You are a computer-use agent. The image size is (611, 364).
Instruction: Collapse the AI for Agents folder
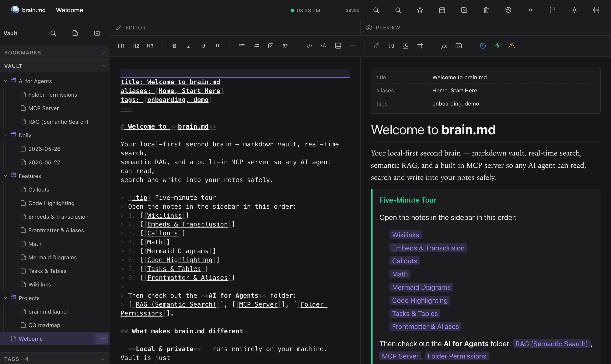click(5, 81)
